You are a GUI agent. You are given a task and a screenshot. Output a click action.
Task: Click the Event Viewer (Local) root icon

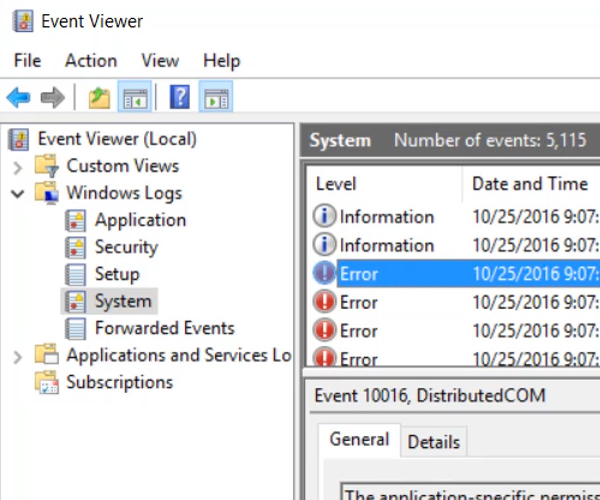(x=18, y=139)
